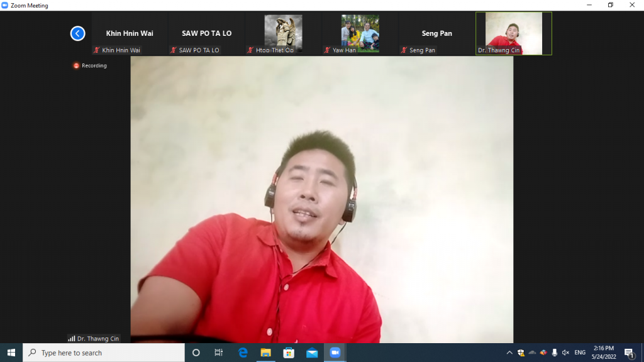The width and height of the screenshot is (644, 362).
Task: Click Htoo Thet Oo's muted microphone icon
Action: pyautogui.click(x=250, y=50)
